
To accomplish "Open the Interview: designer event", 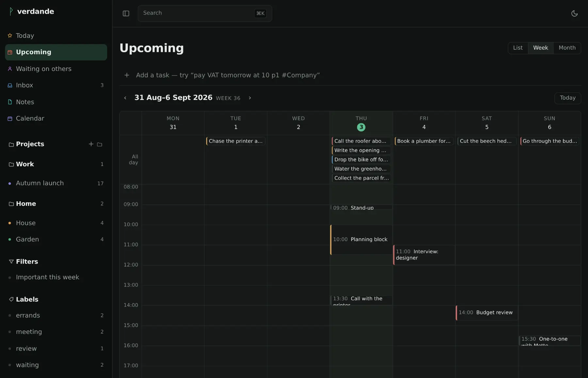I will tap(424, 255).
